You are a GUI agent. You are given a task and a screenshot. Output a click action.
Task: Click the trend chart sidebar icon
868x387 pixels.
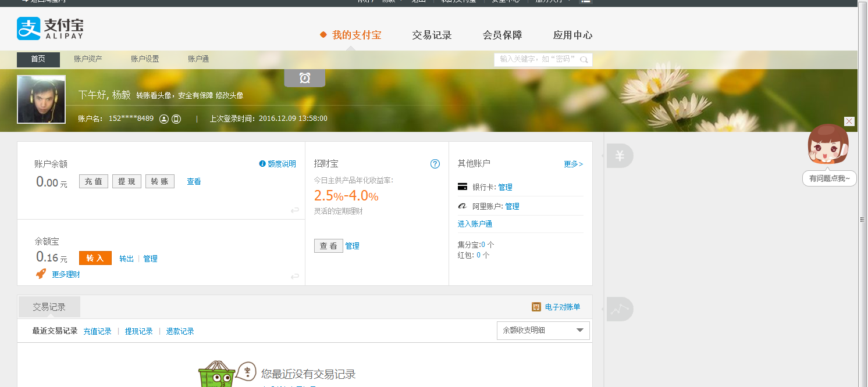620,309
